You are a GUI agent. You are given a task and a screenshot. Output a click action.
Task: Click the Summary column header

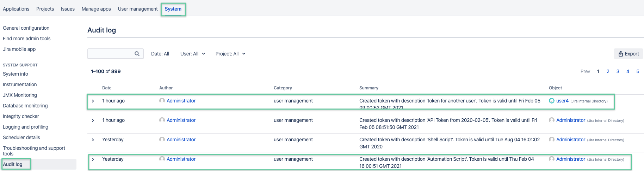point(369,88)
